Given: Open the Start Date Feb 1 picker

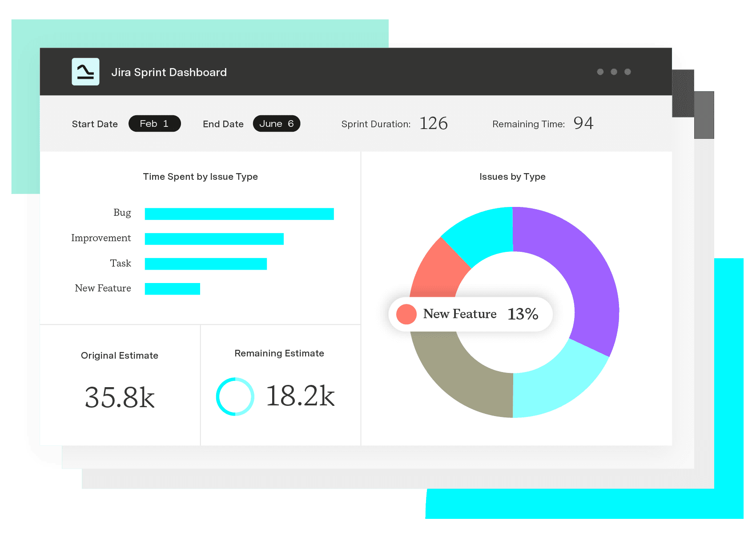Looking at the screenshot, I should pos(154,124).
